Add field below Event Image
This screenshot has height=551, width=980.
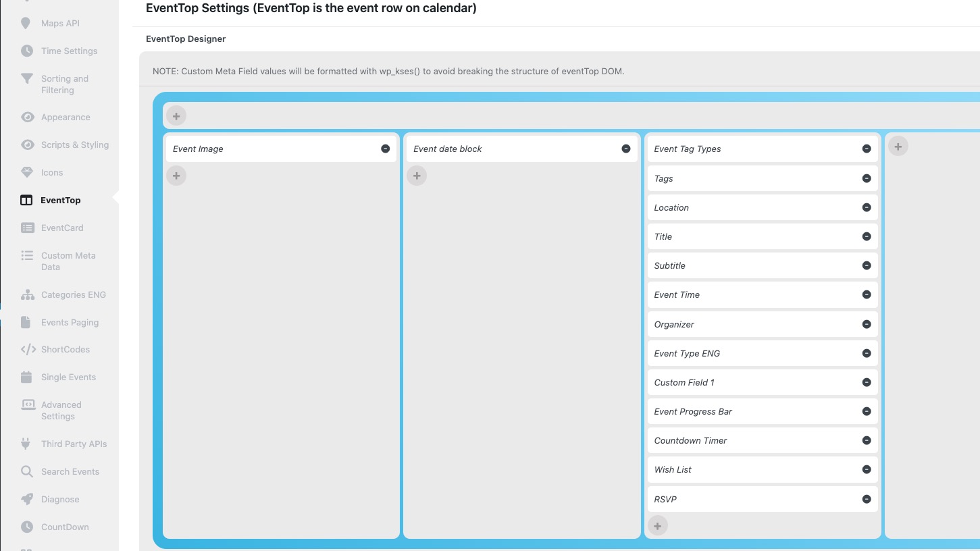(x=176, y=176)
